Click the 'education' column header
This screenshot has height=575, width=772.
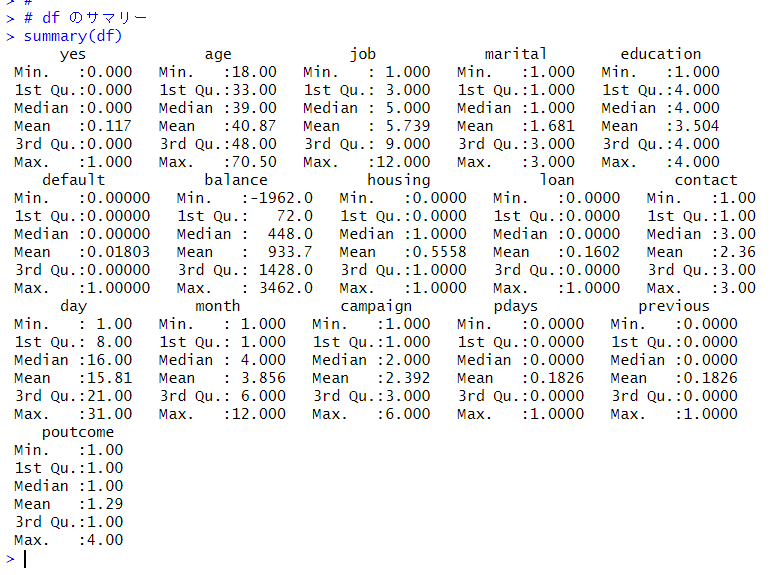pyautogui.click(x=661, y=54)
